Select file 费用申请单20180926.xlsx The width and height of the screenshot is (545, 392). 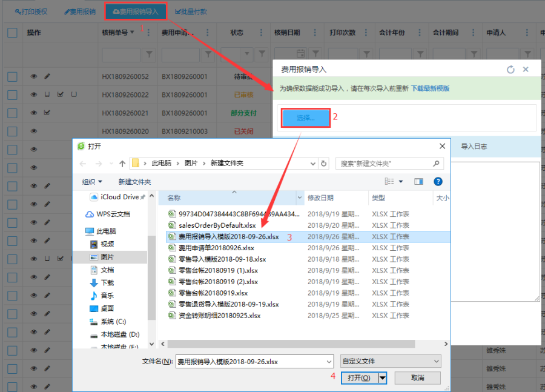pyautogui.click(x=216, y=248)
